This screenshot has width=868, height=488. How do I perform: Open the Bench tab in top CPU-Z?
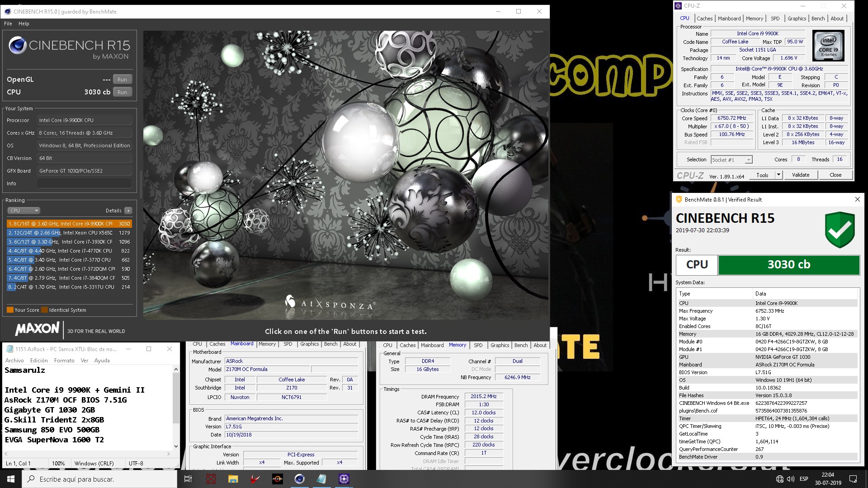pyautogui.click(x=818, y=19)
